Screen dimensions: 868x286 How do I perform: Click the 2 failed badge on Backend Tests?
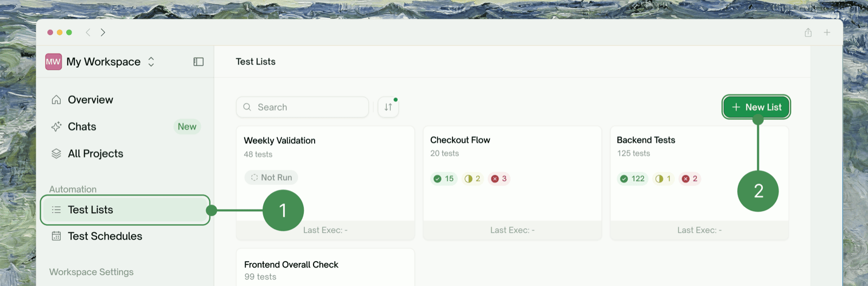[690, 179]
